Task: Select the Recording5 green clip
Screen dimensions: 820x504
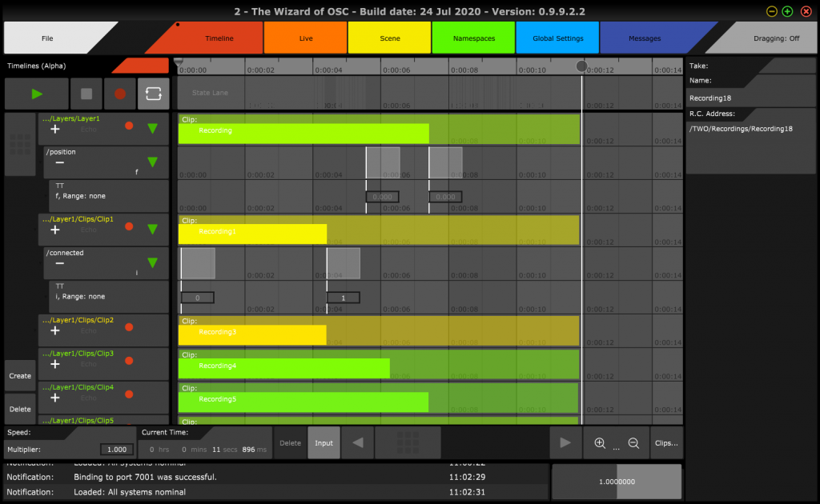Action: tap(303, 402)
